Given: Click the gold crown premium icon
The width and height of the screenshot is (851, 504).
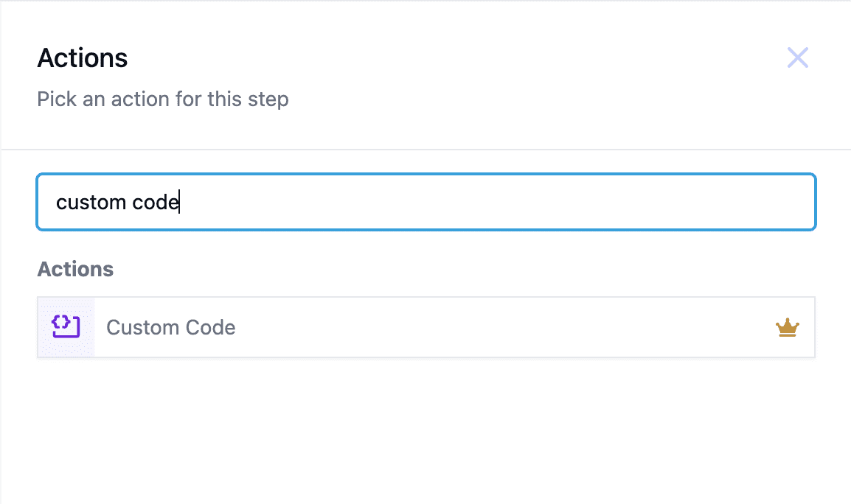Looking at the screenshot, I should click(x=787, y=328).
